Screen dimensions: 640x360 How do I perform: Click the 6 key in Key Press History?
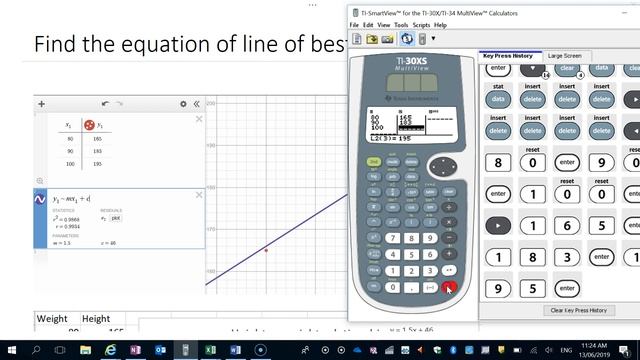[567, 226]
